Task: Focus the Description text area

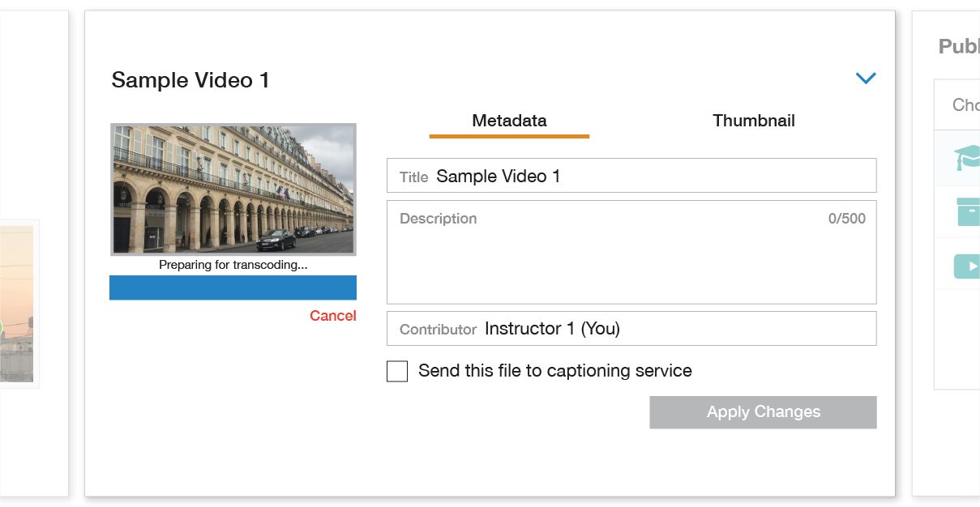Action: tap(631, 252)
